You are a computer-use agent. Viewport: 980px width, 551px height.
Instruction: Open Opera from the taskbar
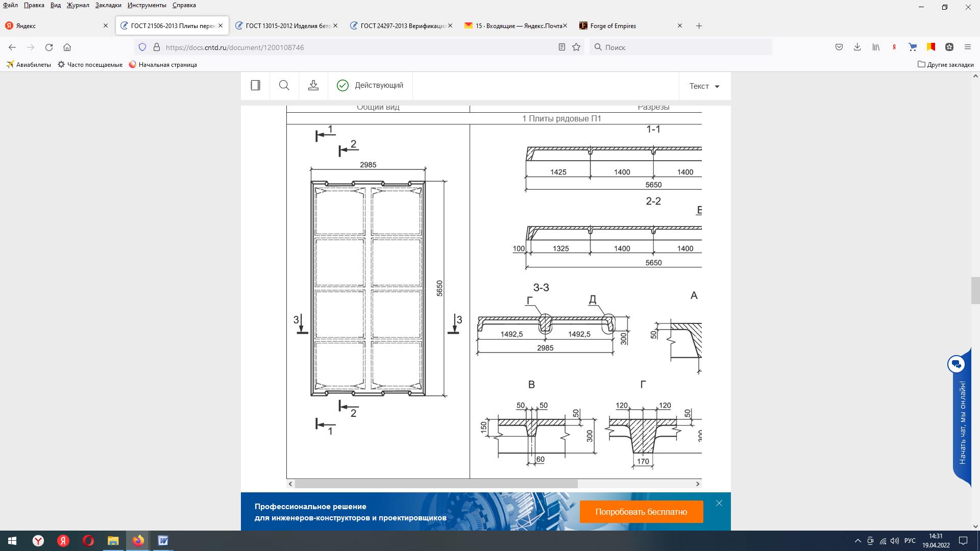88,541
